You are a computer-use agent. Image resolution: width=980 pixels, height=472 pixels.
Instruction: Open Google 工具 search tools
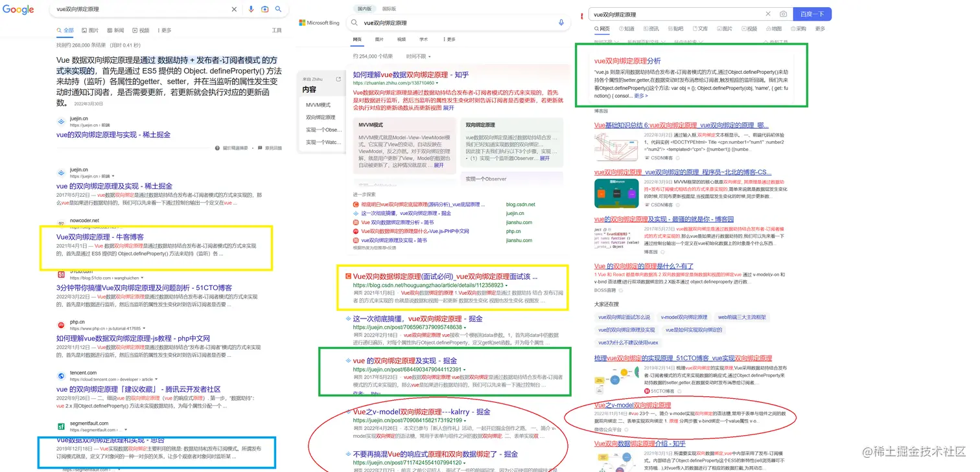click(277, 30)
